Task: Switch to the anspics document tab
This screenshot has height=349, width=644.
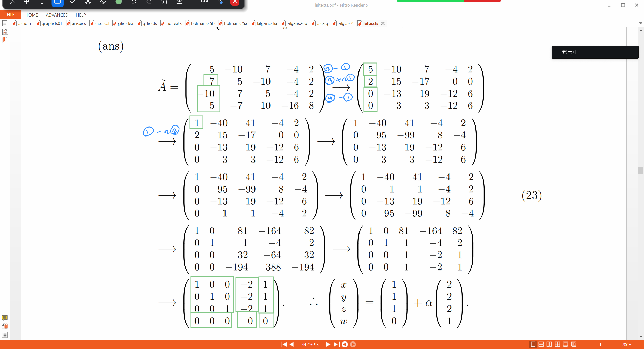Action: 76,23
